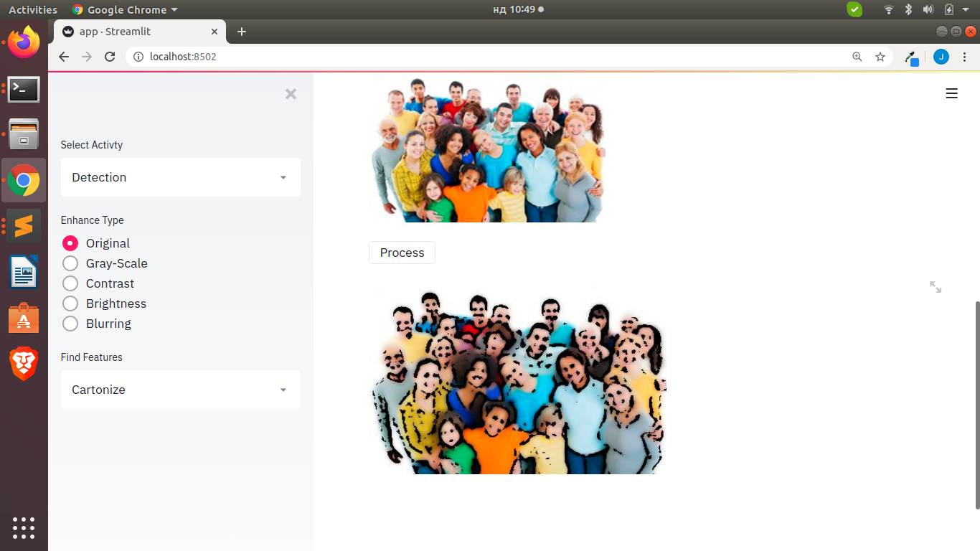Open the Select Activity dropdown
980x551 pixels.
click(180, 177)
